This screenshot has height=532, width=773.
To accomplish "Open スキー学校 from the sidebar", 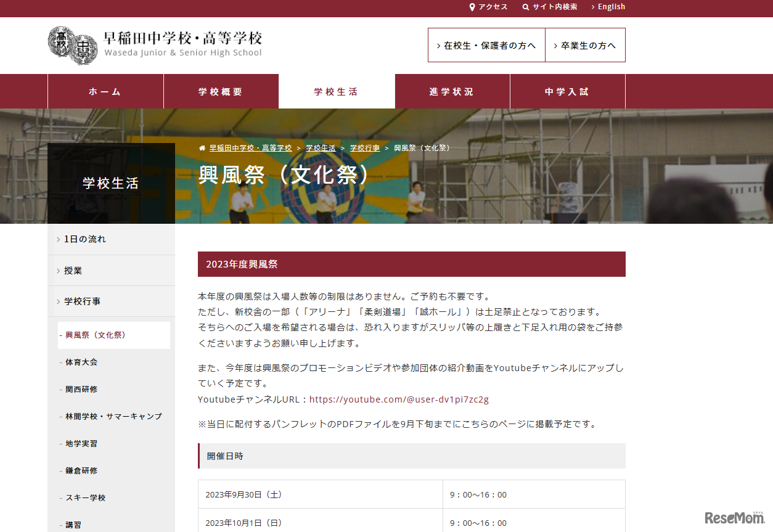I will click(84, 498).
